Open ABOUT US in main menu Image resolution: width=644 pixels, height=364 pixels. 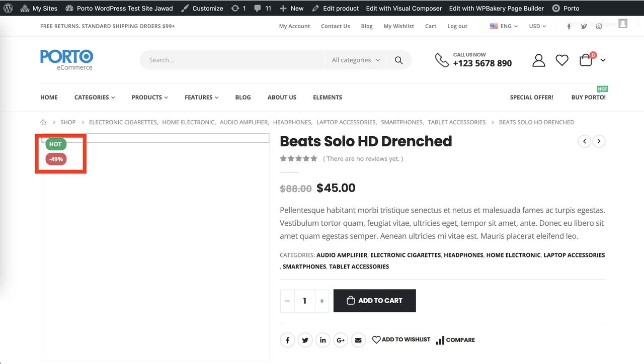[x=282, y=98]
